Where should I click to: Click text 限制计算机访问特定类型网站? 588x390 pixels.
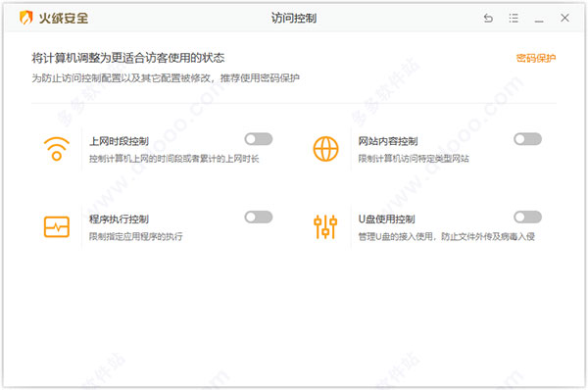(414, 159)
